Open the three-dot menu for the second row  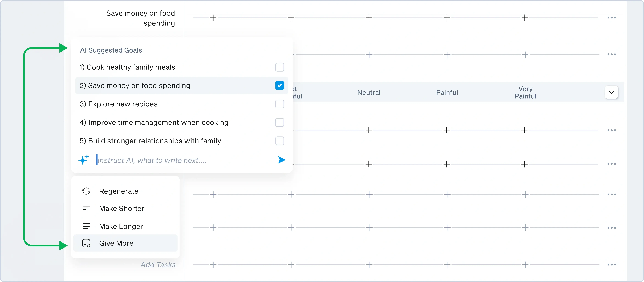[x=612, y=54]
